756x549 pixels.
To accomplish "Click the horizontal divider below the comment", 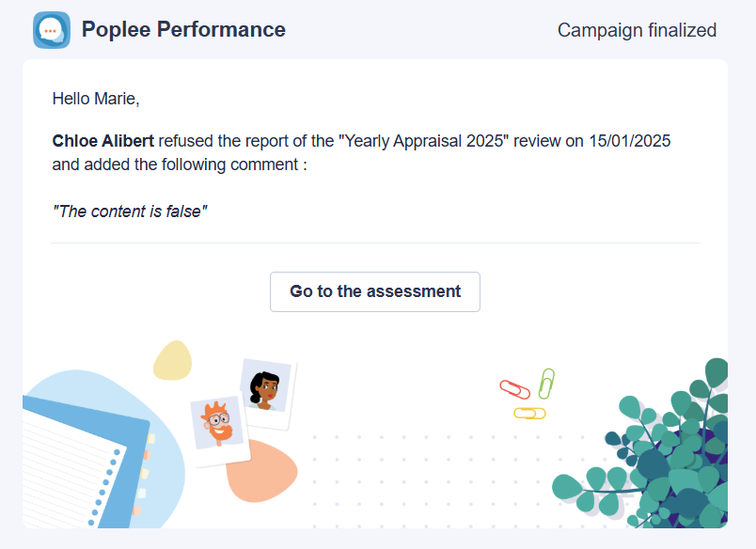I will (375, 243).
